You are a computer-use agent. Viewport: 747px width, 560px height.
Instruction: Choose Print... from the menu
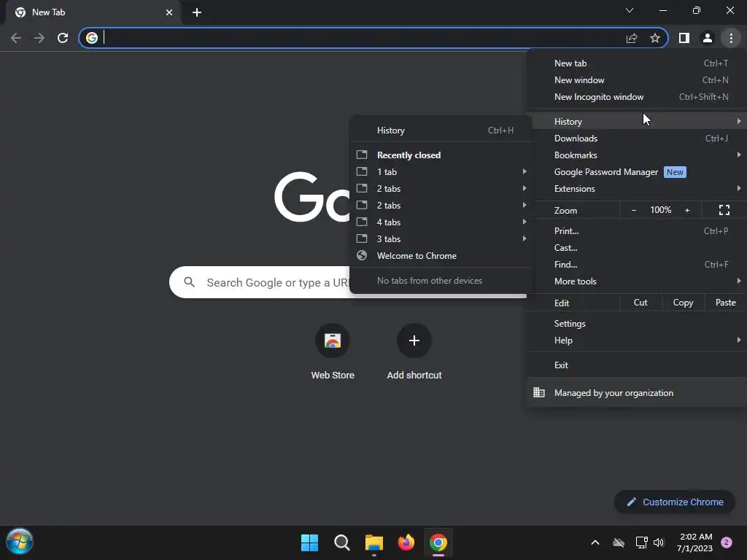pos(636,231)
